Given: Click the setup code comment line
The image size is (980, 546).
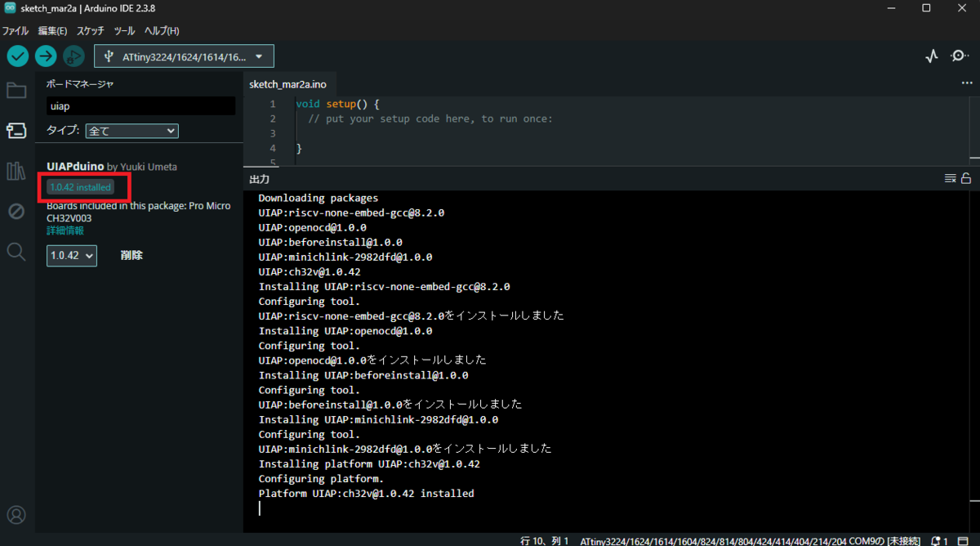Looking at the screenshot, I should click(430, 119).
